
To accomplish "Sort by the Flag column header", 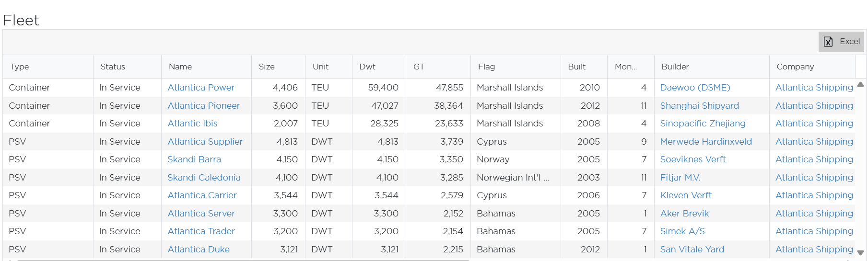I will (x=516, y=67).
